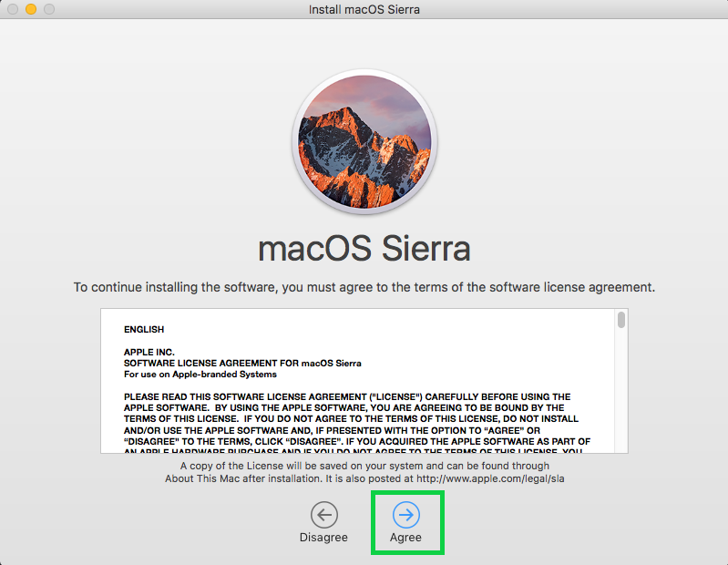This screenshot has width=728, height=565.
Task: Click the Disagree text label
Action: 323,537
